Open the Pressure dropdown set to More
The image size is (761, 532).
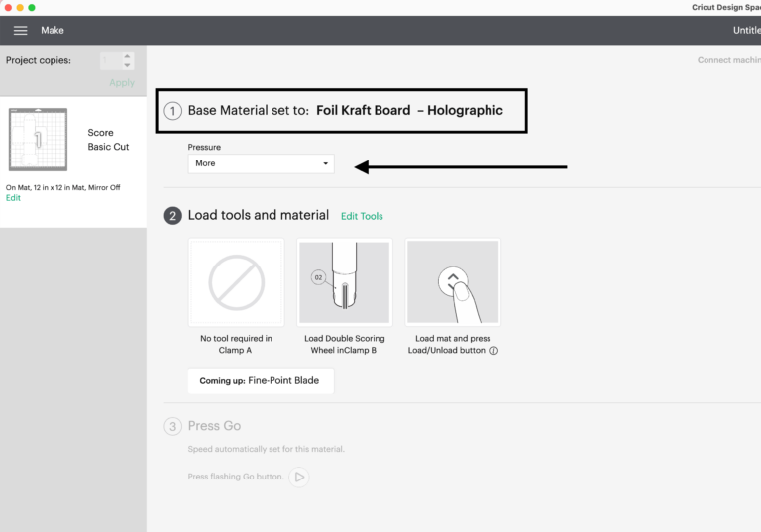click(261, 163)
